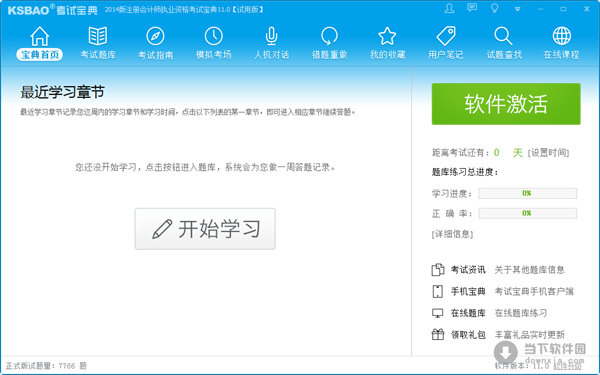Click the 考试宝典手机客户端 text
Viewport: 600px width, 375px height.
click(x=534, y=292)
